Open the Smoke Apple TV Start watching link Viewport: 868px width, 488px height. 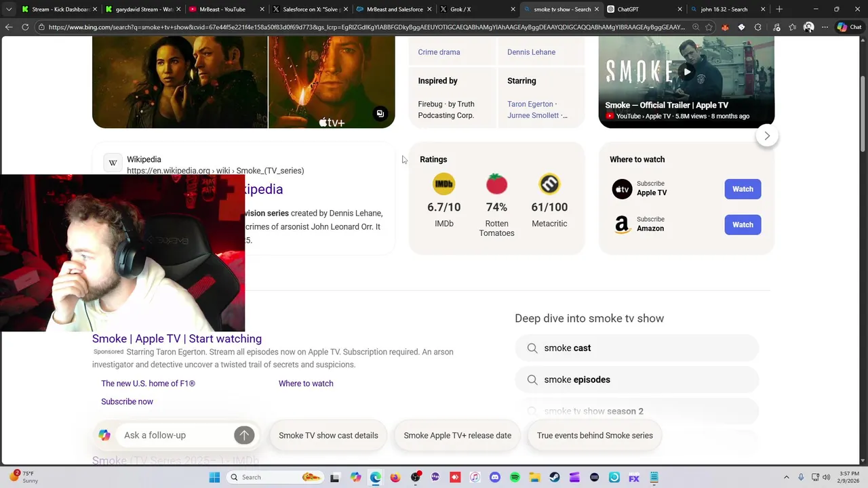coord(177,339)
